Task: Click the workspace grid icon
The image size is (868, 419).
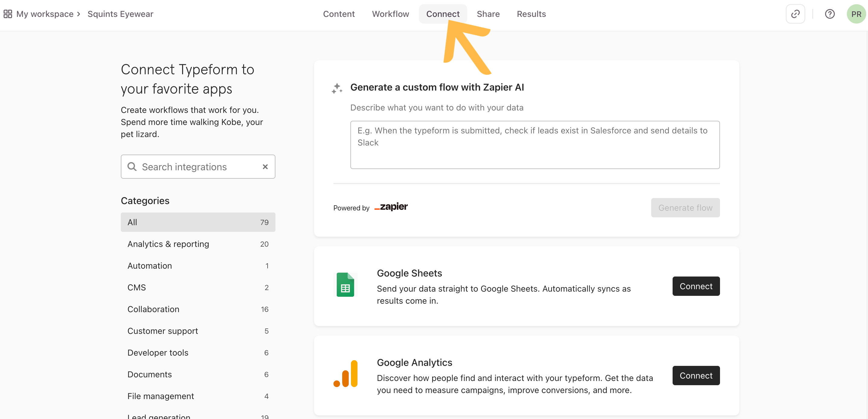Action: click(8, 14)
